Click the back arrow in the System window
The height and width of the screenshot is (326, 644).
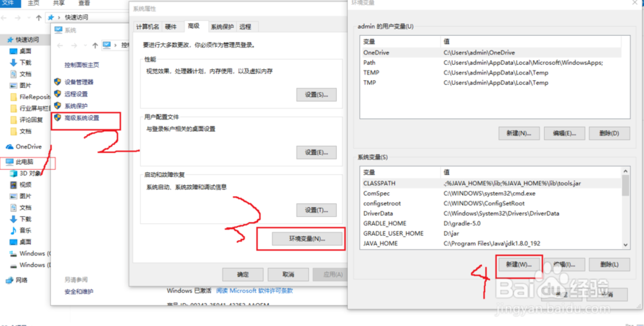(60, 45)
